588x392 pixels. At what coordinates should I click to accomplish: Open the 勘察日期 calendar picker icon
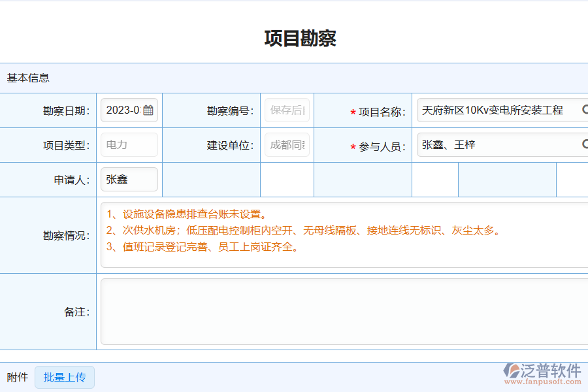[148, 110]
